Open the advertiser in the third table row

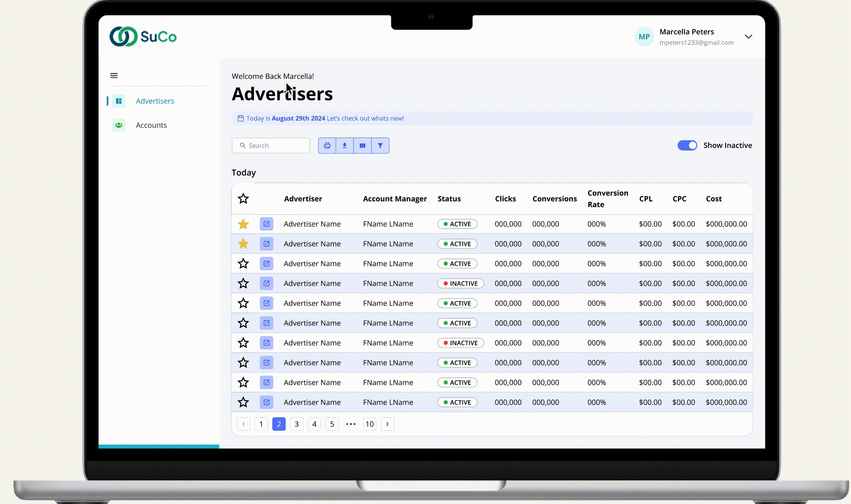(267, 263)
